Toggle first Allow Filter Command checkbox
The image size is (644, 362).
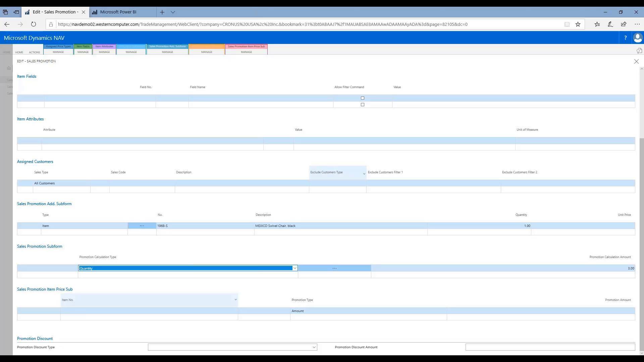pyautogui.click(x=362, y=98)
